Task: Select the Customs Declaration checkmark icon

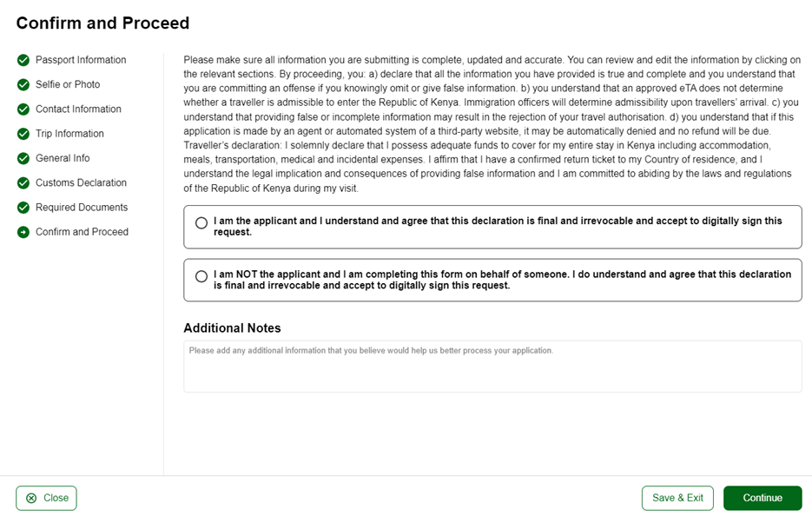Action: 22,182
